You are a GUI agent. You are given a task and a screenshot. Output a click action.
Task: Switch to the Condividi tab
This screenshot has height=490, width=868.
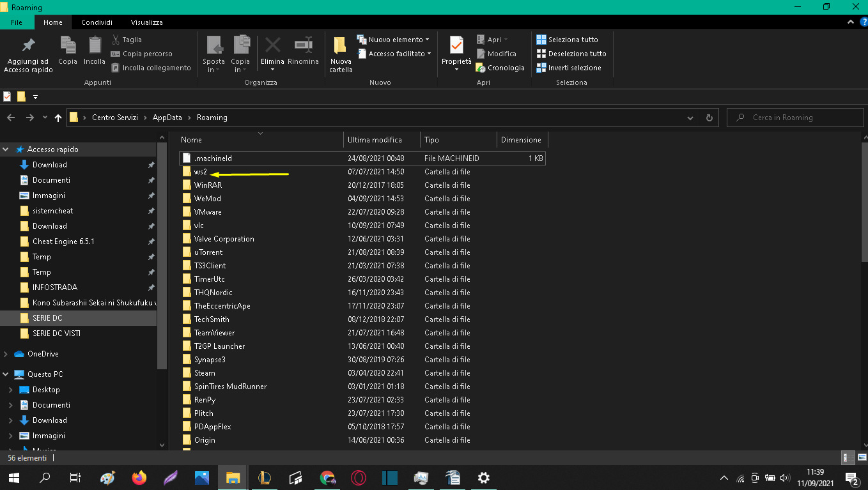(x=97, y=22)
